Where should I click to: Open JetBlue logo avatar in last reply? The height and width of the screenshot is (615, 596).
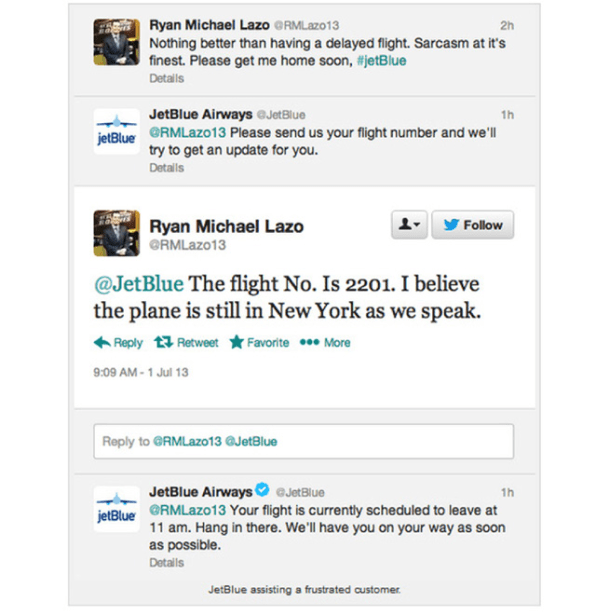click(x=116, y=509)
